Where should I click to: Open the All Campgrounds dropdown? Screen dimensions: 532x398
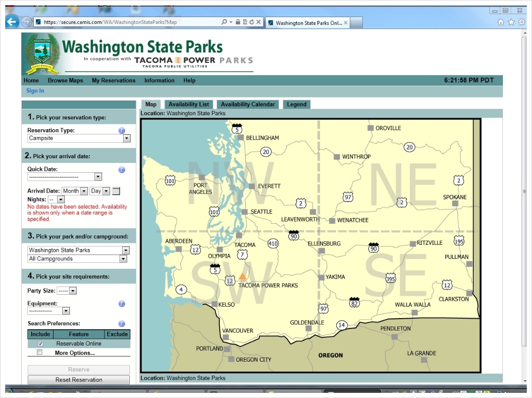77,258
